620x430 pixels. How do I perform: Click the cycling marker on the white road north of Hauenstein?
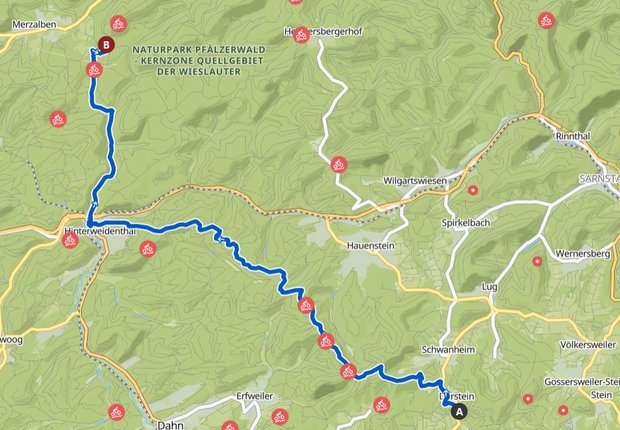tap(339, 165)
